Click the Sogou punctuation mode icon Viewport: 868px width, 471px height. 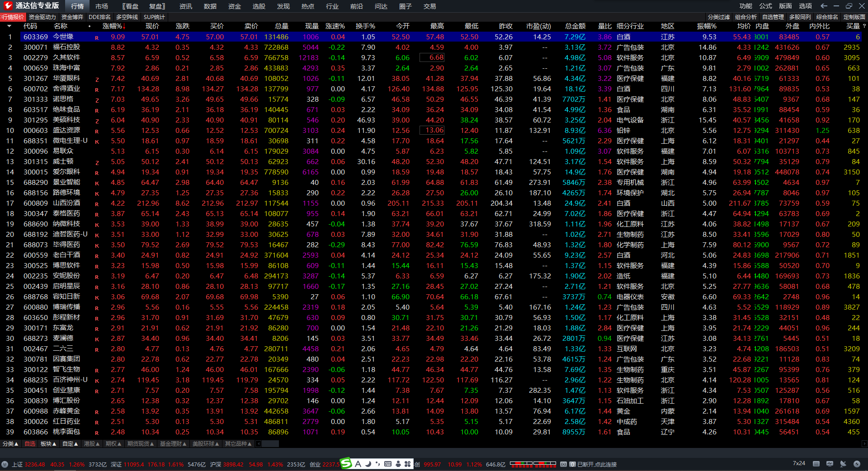click(x=377, y=464)
